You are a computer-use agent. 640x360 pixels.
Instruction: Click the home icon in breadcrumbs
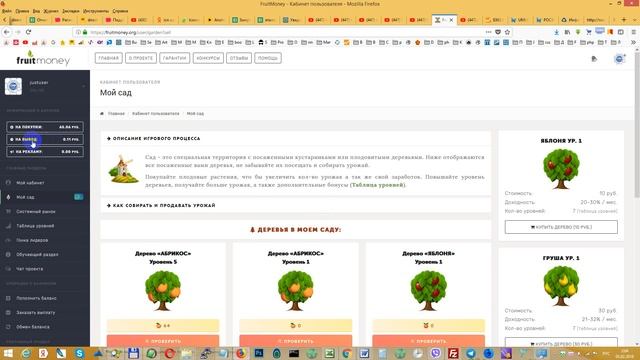[x=102, y=113]
